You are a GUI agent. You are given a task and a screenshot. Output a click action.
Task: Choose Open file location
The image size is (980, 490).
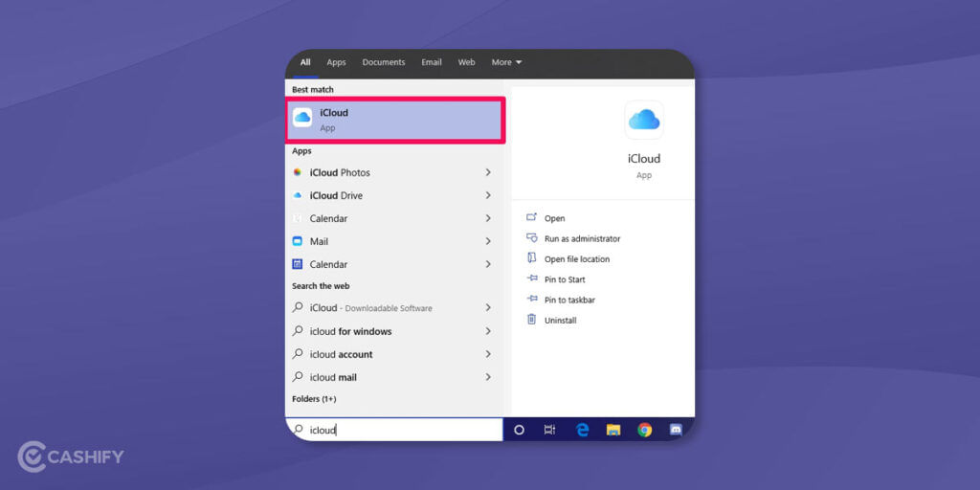coord(577,258)
